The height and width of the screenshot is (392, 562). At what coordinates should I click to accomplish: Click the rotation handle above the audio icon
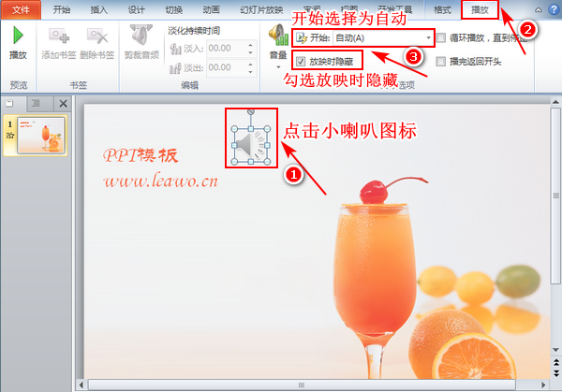[x=250, y=111]
